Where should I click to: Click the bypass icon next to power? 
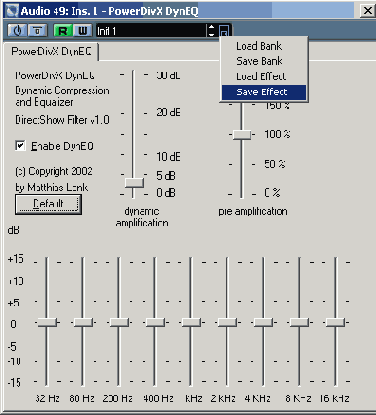point(37,31)
